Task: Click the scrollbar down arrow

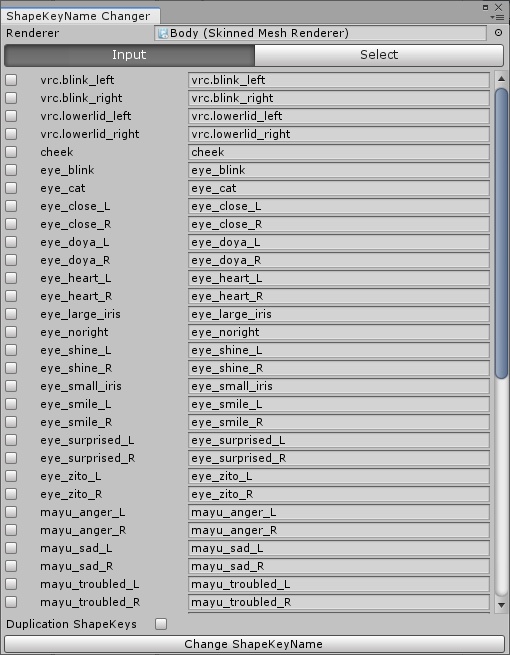Action: [501, 605]
